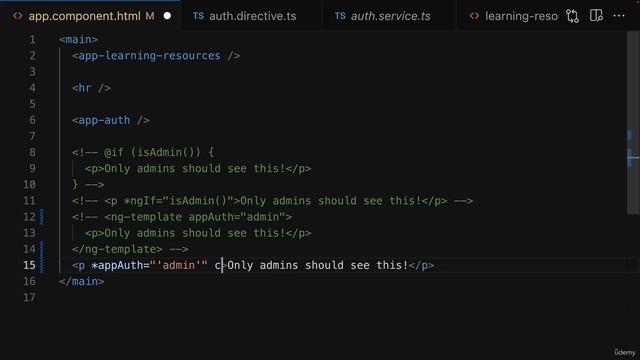Click line number 15 in the gutter

tap(29, 265)
